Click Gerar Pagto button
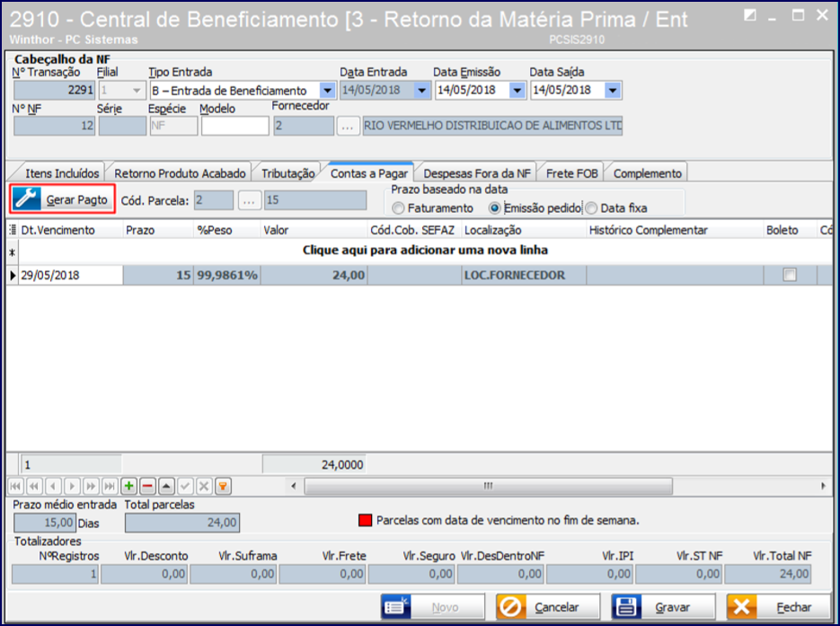Image resolution: width=840 pixels, height=626 pixels. pyautogui.click(x=63, y=199)
